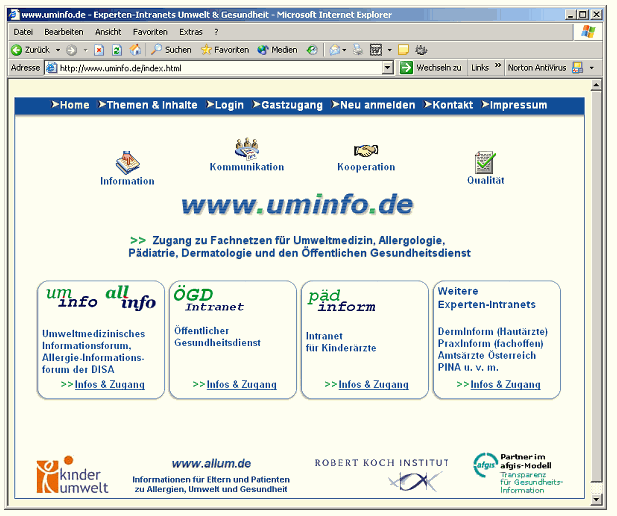Screen dimensions: 617x516
Task: Print the page with the printer icon
Action: [358, 50]
